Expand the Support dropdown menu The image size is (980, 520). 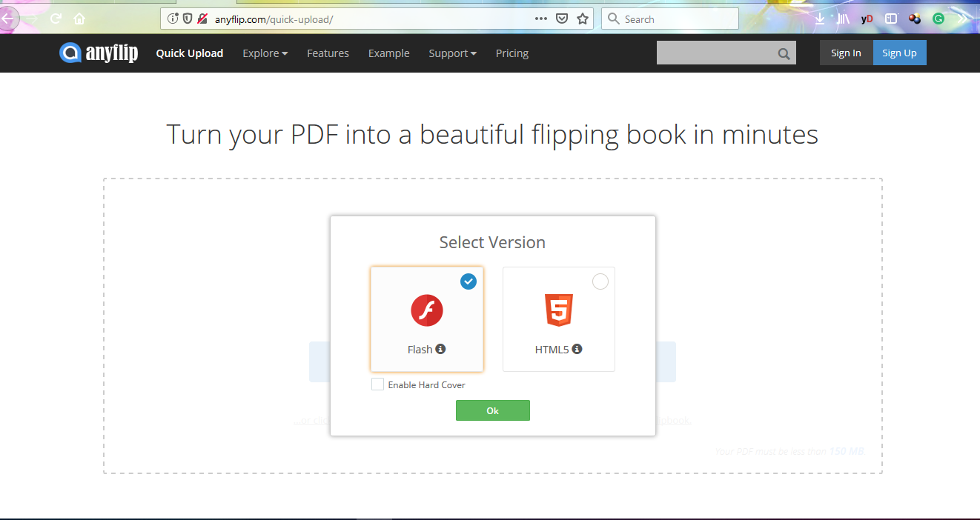tap(453, 53)
